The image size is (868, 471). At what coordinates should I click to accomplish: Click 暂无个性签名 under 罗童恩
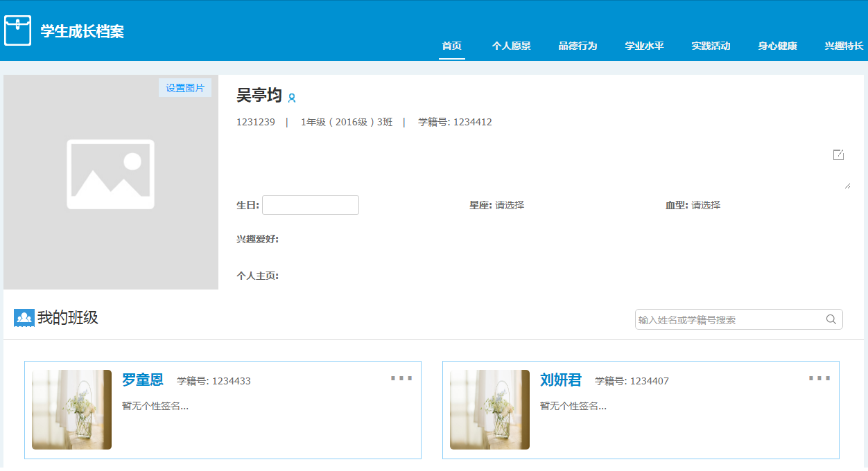click(x=155, y=406)
